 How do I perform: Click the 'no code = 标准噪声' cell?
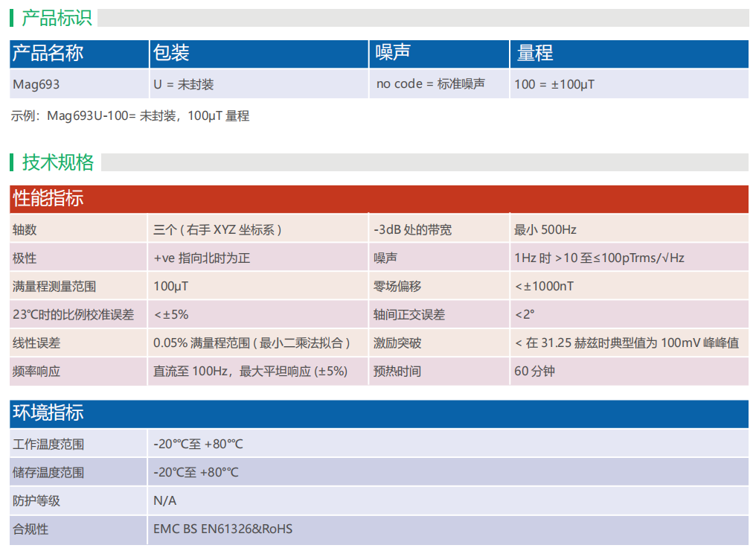click(430, 84)
